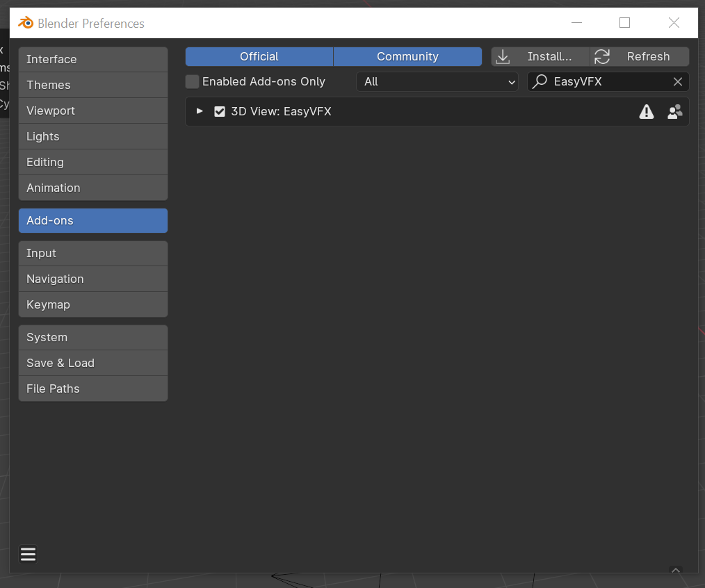Switch to the Keymap preferences section

click(93, 304)
